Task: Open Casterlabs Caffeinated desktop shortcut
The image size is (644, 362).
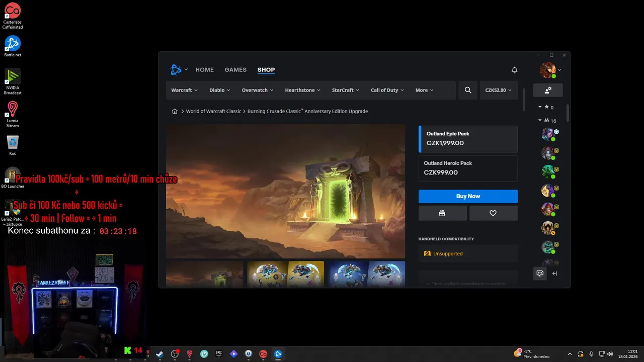Action: pyautogui.click(x=13, y=16)
